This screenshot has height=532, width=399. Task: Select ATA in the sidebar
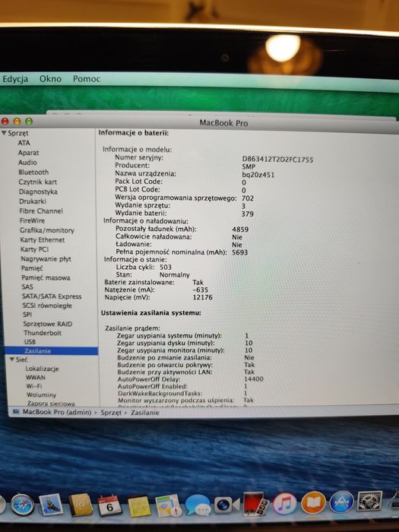click(x=24, y=143)
